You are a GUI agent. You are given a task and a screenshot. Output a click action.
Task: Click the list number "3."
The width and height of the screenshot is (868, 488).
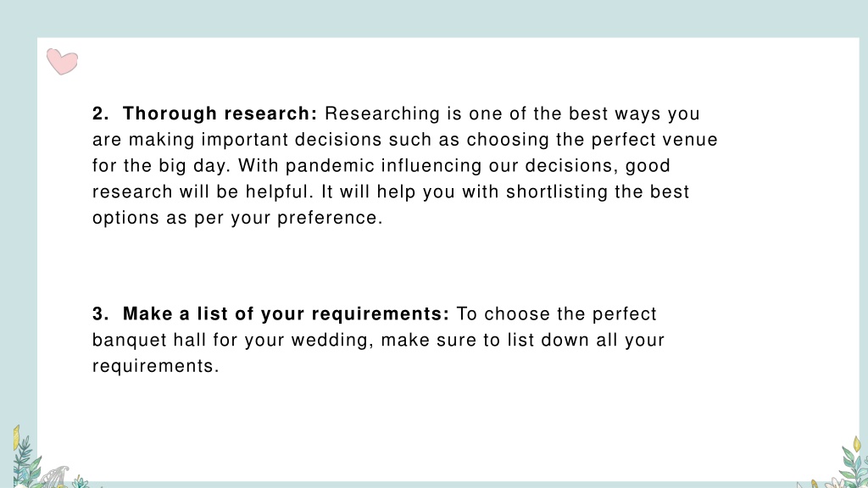101,313
